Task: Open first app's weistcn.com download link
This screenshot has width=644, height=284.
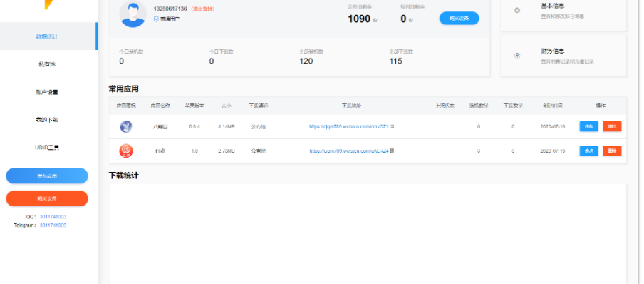Action: [x=348, y=127]
